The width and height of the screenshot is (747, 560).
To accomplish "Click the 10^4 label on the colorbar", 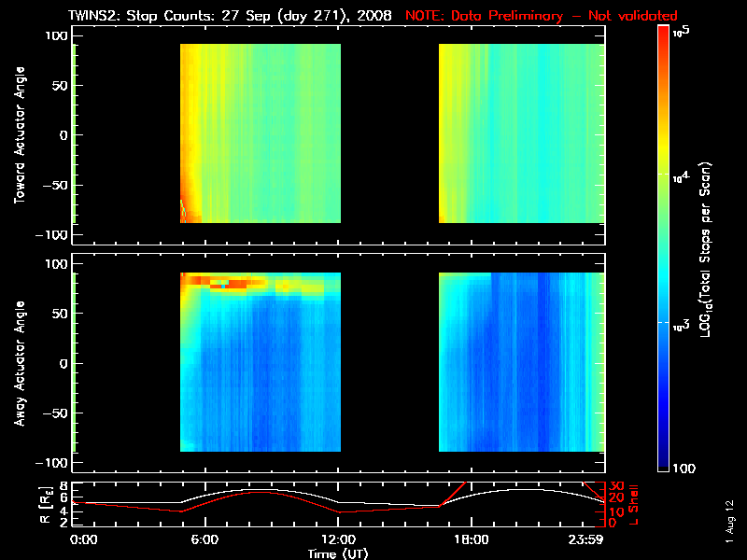I will point(684,175).
